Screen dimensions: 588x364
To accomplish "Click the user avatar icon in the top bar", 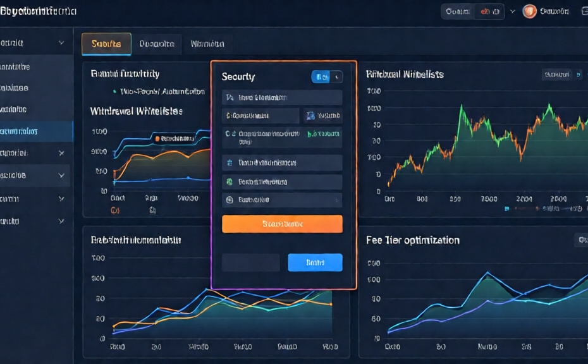I will [529, 11].
